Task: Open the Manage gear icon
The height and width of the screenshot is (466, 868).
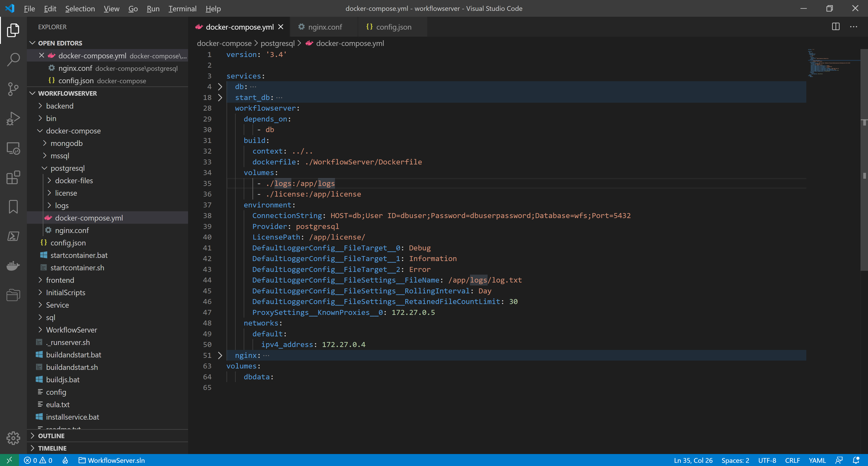Action: [13, 438]
